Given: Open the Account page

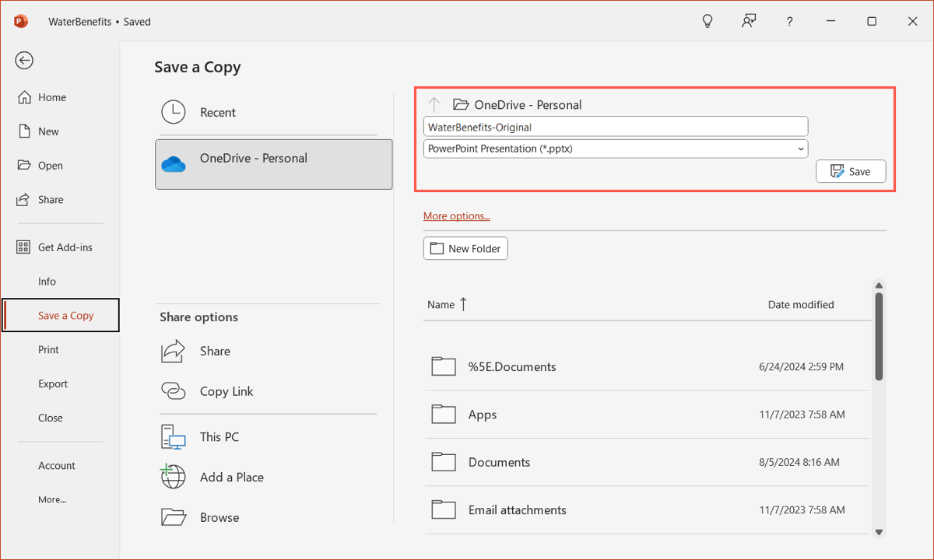Looking at the screenshot, I should click(57, 466).
